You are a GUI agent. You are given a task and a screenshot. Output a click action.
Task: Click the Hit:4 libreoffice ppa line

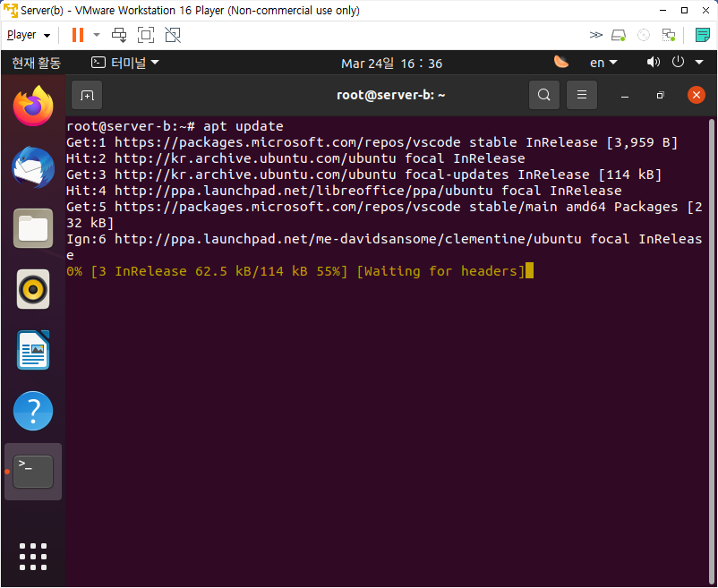pos(344,191)
